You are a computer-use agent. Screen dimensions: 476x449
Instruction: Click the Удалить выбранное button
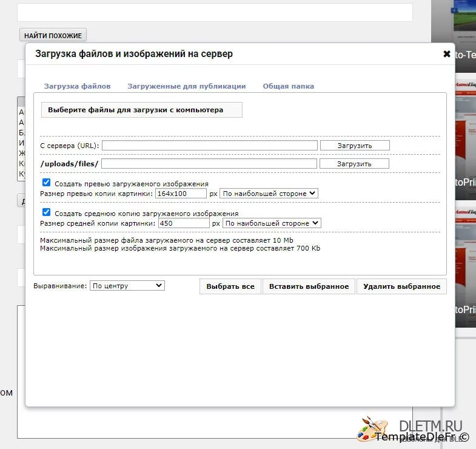[401, 286]
